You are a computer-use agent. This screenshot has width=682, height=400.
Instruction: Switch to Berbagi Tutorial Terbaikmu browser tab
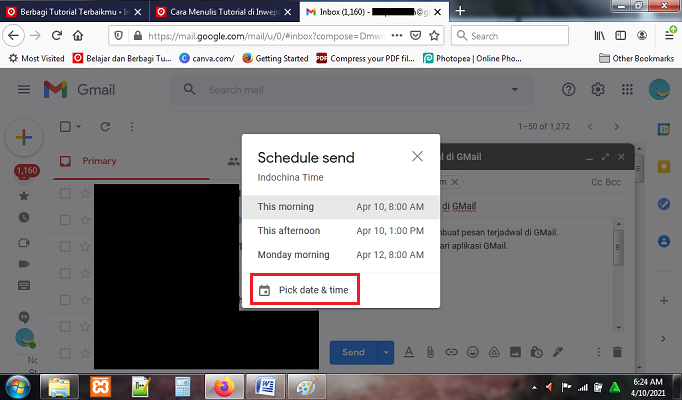74,12
